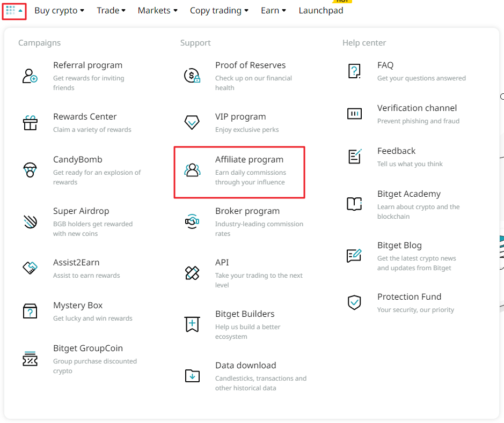The height and width of the screenshot is (423, 504).
Task: Click the API tools icon
Action: (x=192, y=273)
